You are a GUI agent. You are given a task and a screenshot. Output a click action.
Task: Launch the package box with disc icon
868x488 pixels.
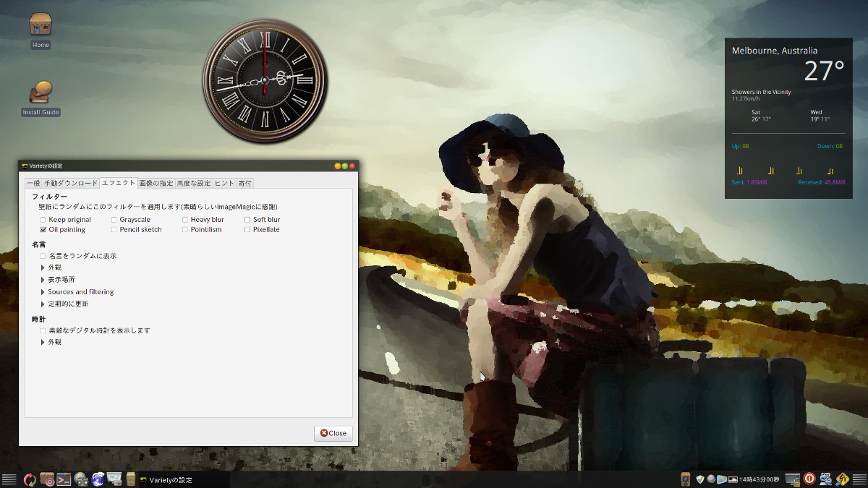pos(47,479)
